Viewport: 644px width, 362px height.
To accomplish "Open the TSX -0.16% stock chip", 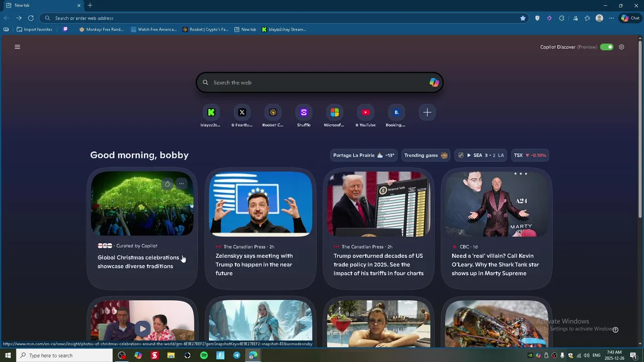I will click(x=530, y=155).
